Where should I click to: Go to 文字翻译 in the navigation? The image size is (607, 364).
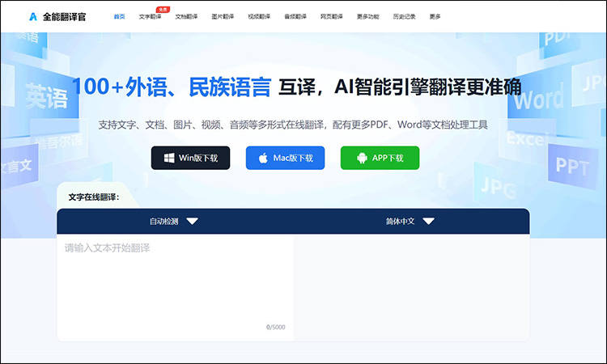pos(150,16)
